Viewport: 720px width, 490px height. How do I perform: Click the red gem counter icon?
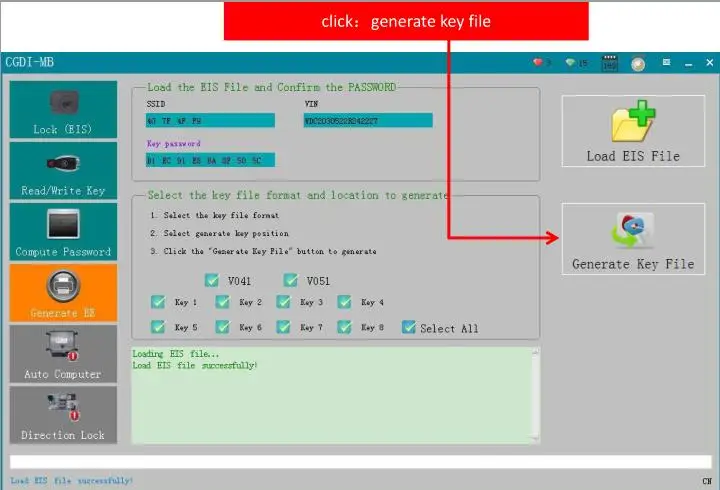point(538,62)
